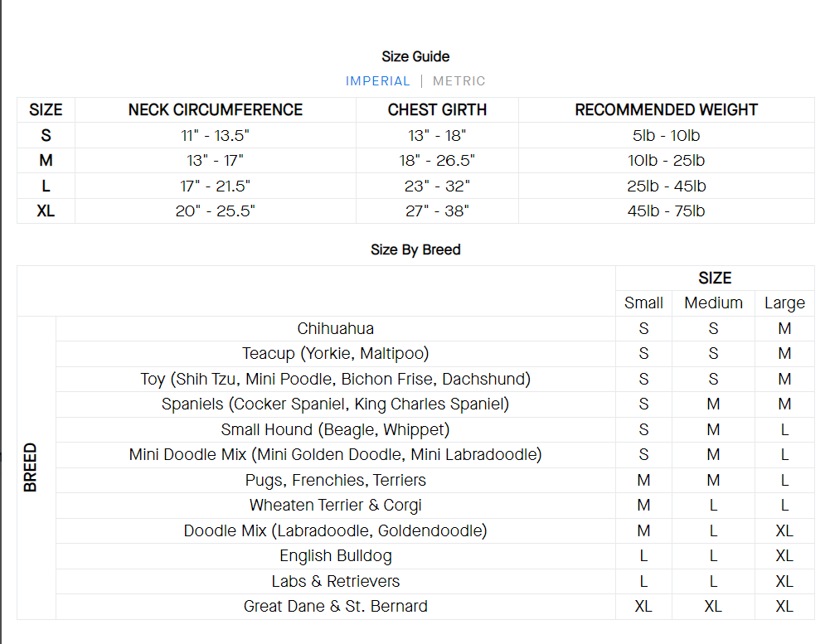Image resolution: width=830 pixels, height=644 pixels.
Task: Click the Small Hound (Beagle, Whippet) entry
Action: 336,429
